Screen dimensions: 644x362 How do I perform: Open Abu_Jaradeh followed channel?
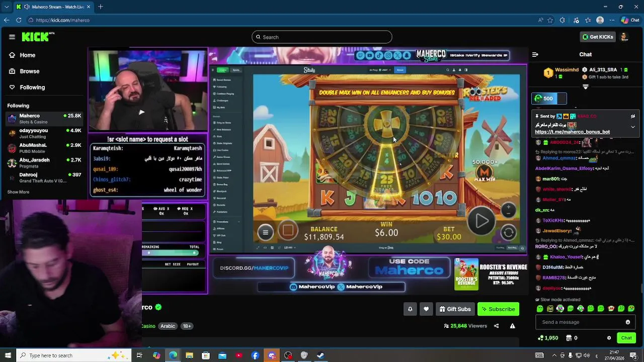point(44,162)
